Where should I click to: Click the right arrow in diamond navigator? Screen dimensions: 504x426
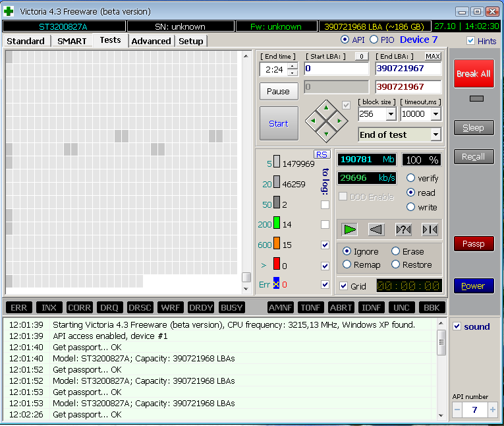(339, 121)
